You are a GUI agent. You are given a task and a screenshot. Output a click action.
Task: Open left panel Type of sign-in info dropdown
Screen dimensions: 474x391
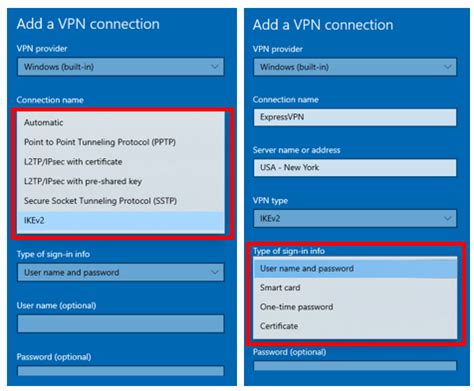121,272
